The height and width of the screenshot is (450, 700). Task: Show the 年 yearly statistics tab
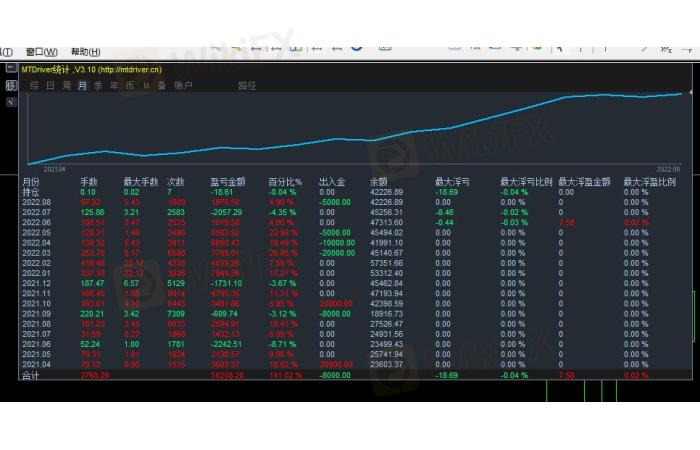tap(114, 86)
